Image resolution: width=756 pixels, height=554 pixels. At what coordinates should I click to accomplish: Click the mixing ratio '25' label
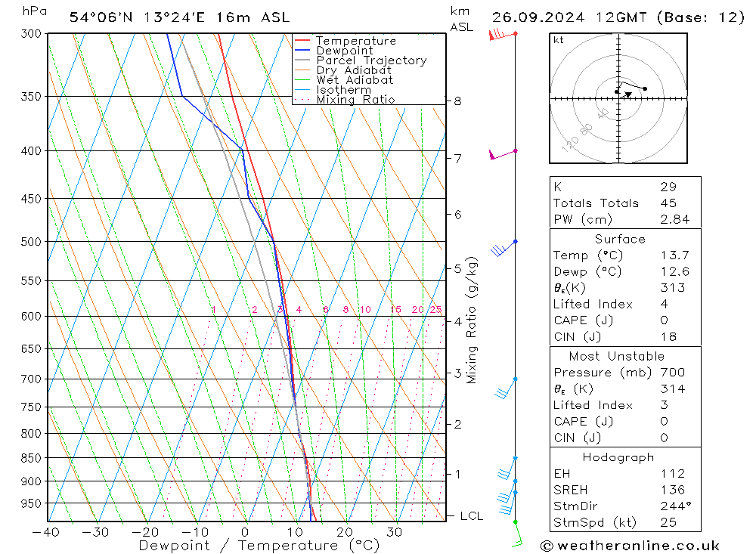pos(436,310)
